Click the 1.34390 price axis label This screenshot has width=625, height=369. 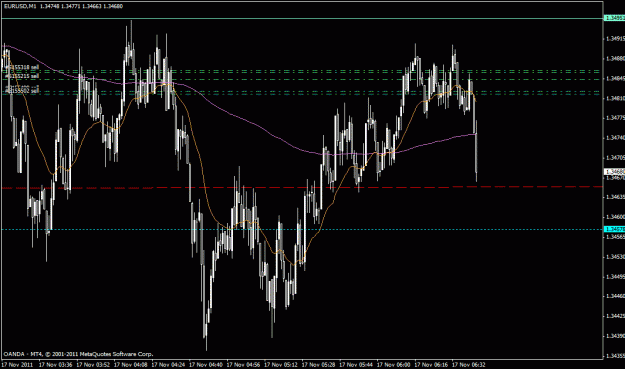615,336
